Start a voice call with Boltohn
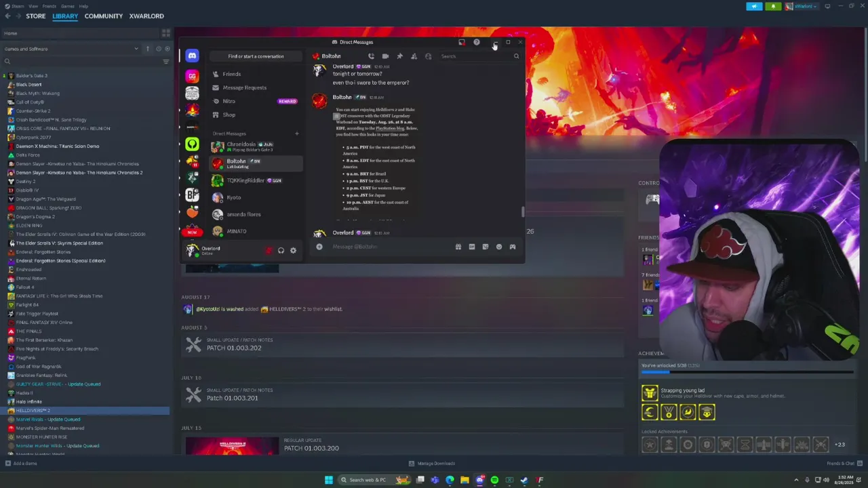Image resolution: width=868 pixels, height=488 pixels. 371,56
